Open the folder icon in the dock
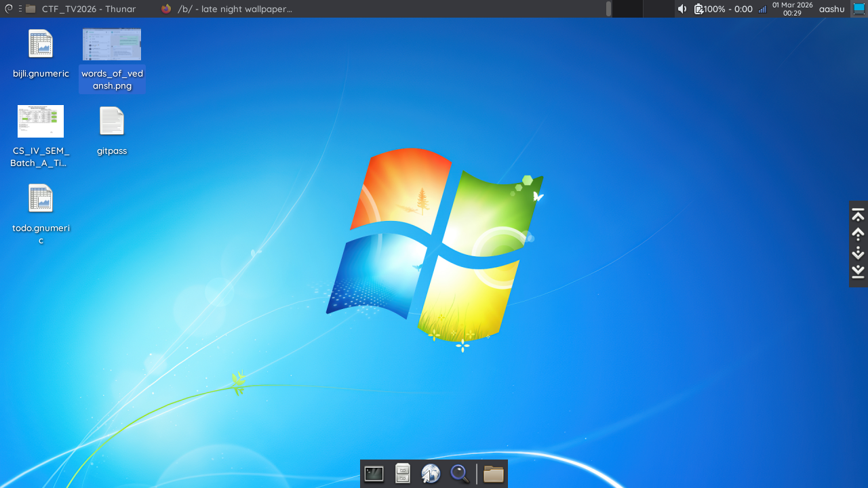The image size is (868, 488). (493, 474)
